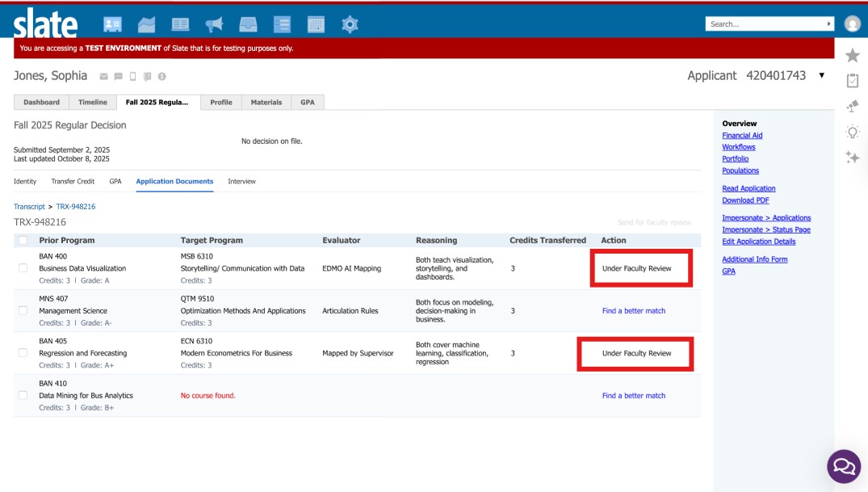Screen dimensions: 868x492
Task: Click into the Search input field
Action: pyautogui.click(x=765, y=24)
